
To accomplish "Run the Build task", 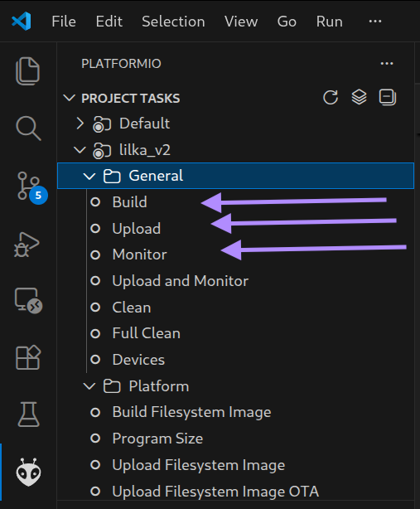I will (129, 202).
